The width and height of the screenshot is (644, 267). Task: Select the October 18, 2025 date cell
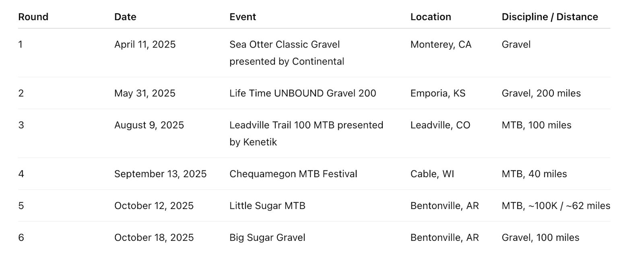pyautogui.click(x=154, y=237)
